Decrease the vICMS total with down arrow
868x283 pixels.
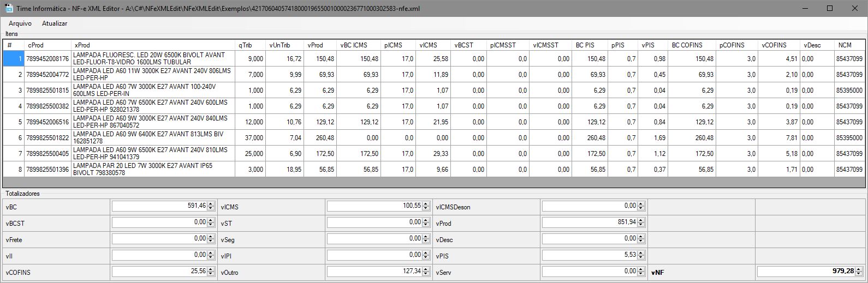(x=426, y=208)
